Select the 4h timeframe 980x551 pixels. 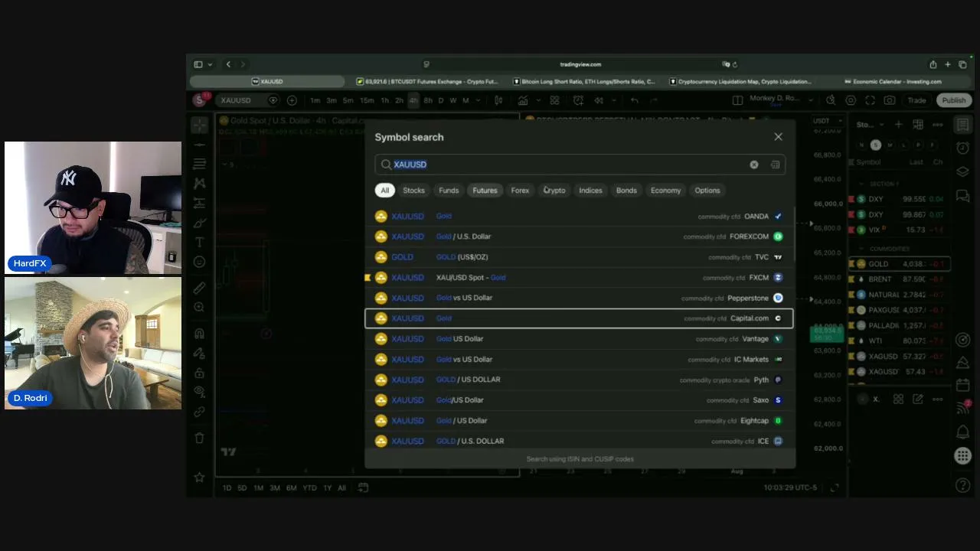(413, 100)
